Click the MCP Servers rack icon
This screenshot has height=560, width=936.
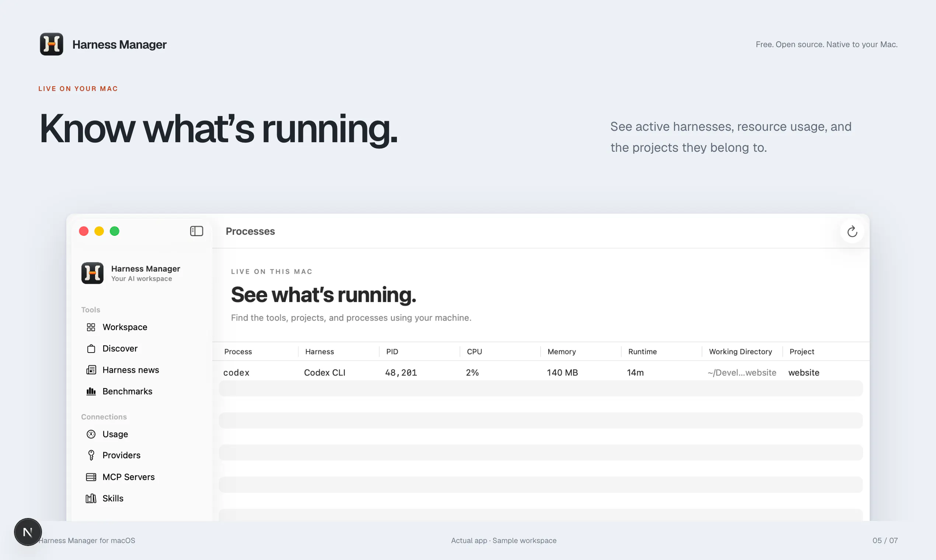tap(91, 477)
